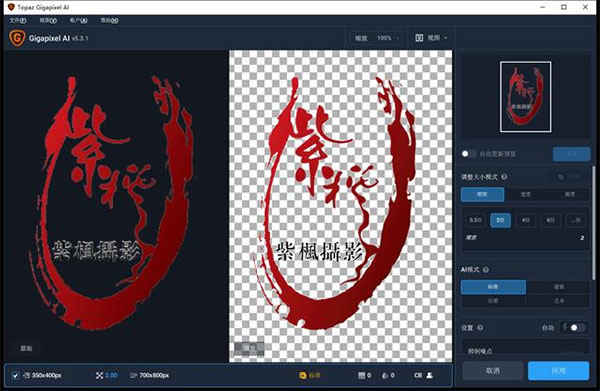Click the bright blue apply button

558,371
